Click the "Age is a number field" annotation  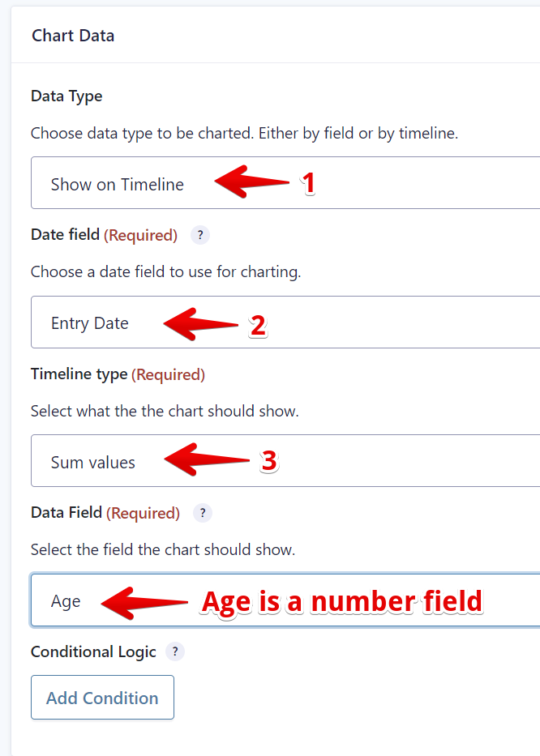click(x=341, y=601)
